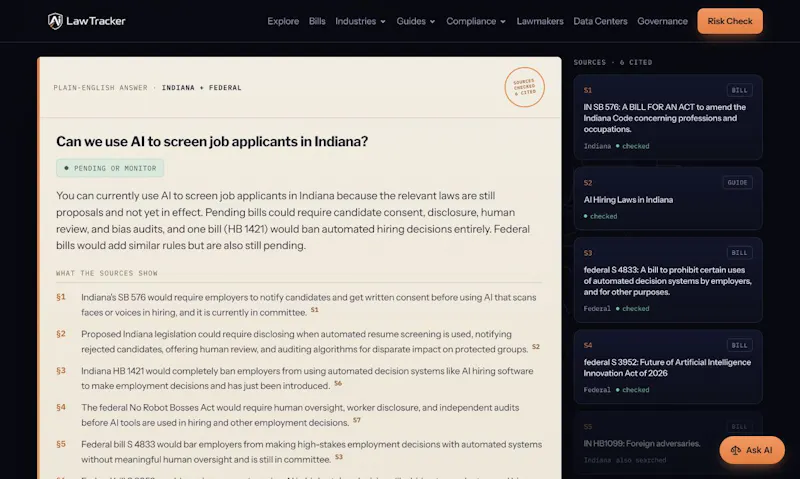Open the S1 citation after SB 576 sentence

pos(315,310)
